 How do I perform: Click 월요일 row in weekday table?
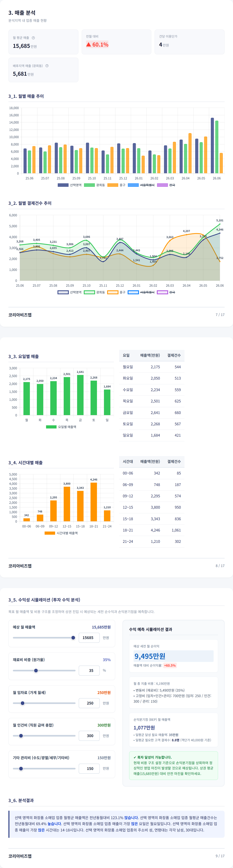tap(152, 367)
